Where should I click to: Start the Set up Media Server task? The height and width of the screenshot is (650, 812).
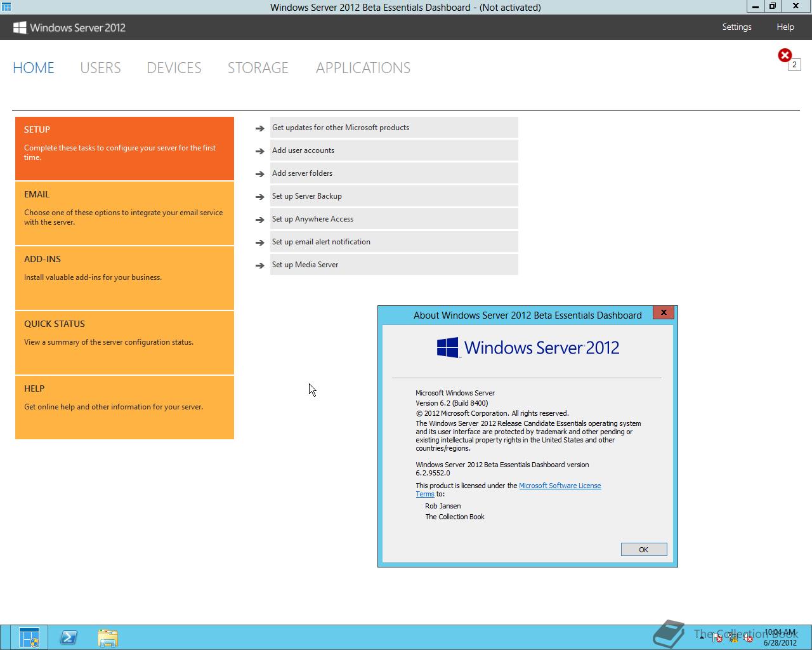[394, 265]
